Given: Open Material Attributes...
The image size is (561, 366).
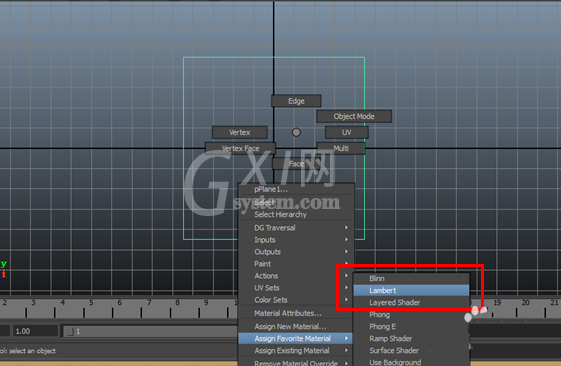Looking at the screenshot, I should [296, 313].
